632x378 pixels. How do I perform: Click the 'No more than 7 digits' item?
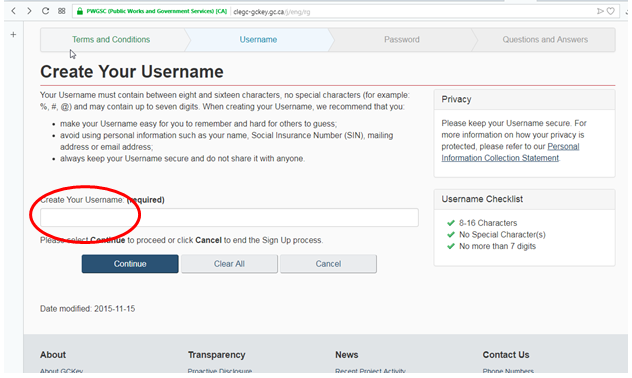[x=497, y=246]
